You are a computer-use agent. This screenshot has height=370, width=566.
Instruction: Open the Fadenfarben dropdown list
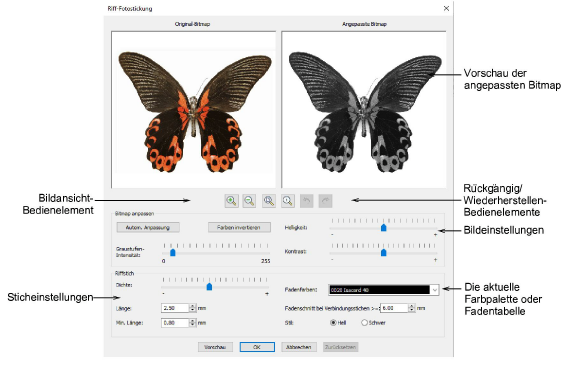[435, 290]
